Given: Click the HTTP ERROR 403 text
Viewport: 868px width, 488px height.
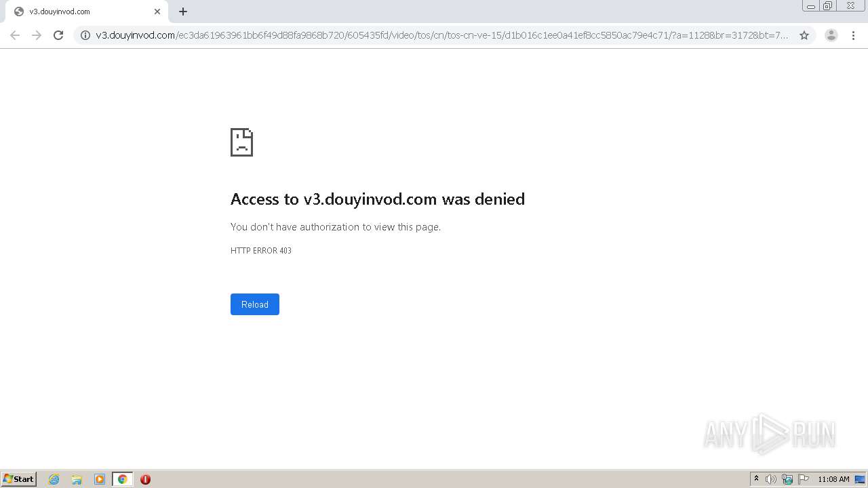Looking at the screenshot, I should (261, 251).
